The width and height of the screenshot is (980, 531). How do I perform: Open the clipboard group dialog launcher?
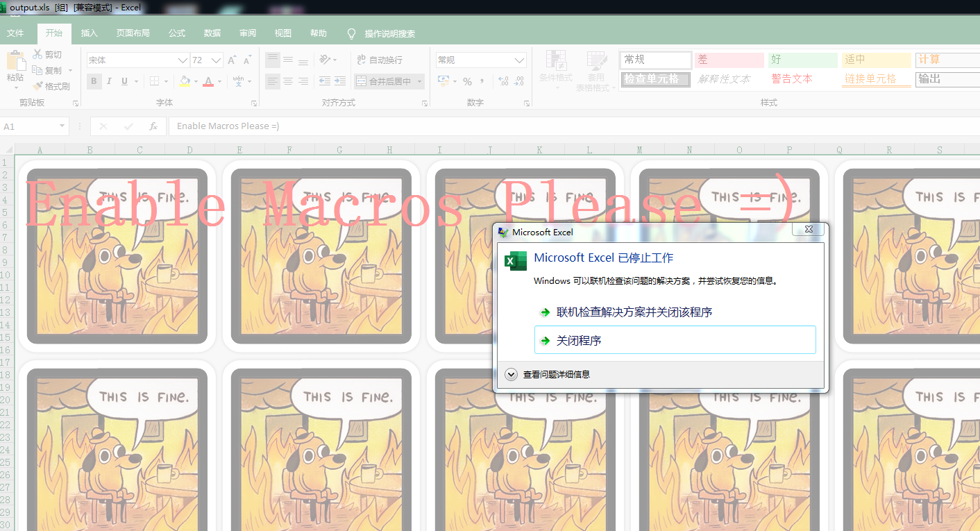click(76, 103)
